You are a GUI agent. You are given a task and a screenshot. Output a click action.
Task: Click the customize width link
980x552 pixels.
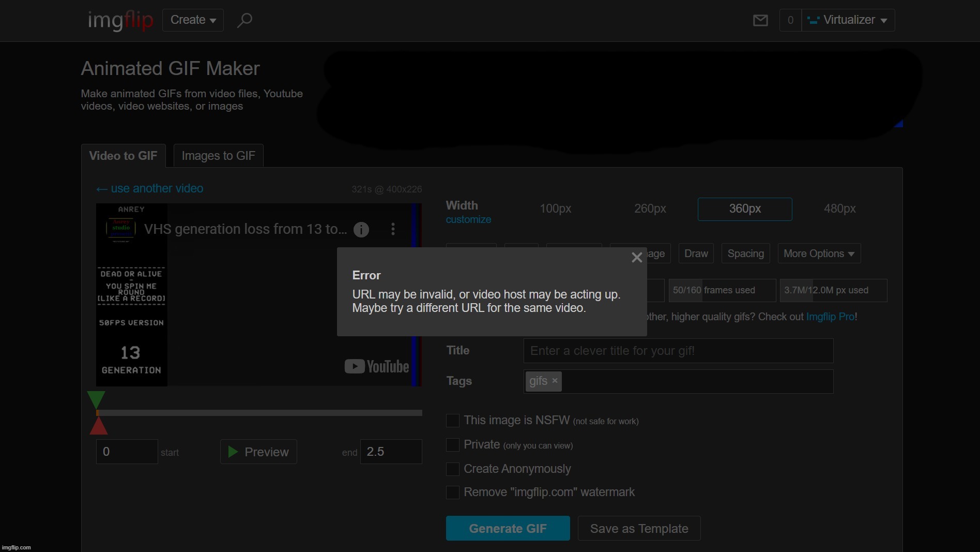(x=468, y=219)
